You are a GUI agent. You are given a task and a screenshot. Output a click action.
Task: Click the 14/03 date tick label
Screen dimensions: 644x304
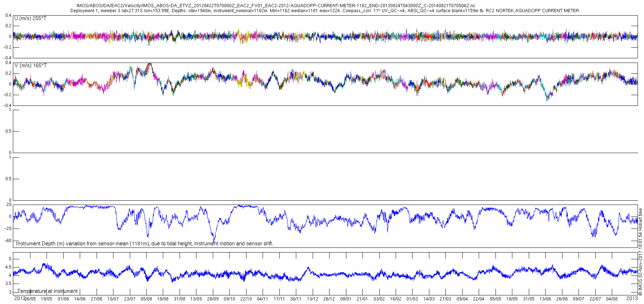click(x=429, y=299)
